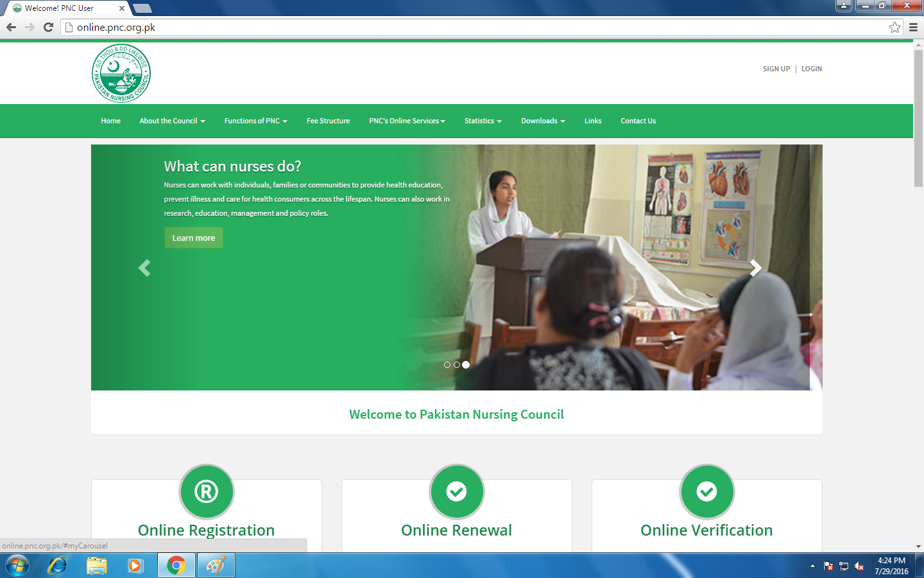Expand the About the Council dropdown

[172, 121]
